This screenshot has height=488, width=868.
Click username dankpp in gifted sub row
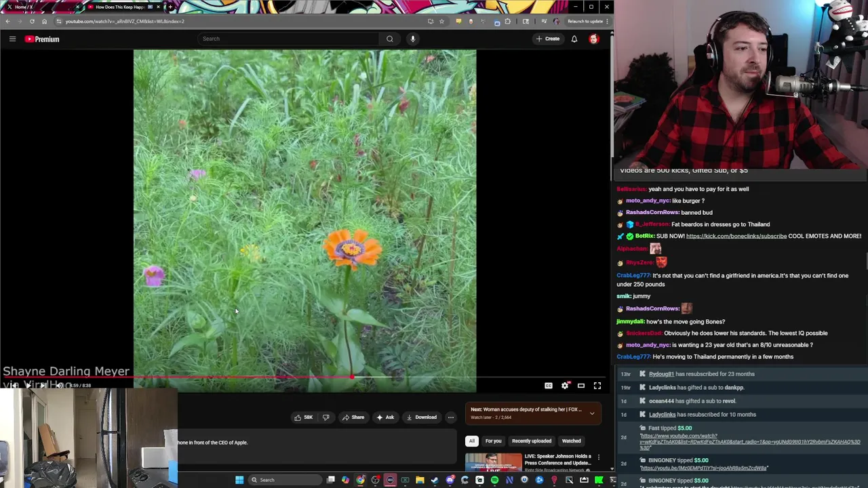tap(734, 388)
